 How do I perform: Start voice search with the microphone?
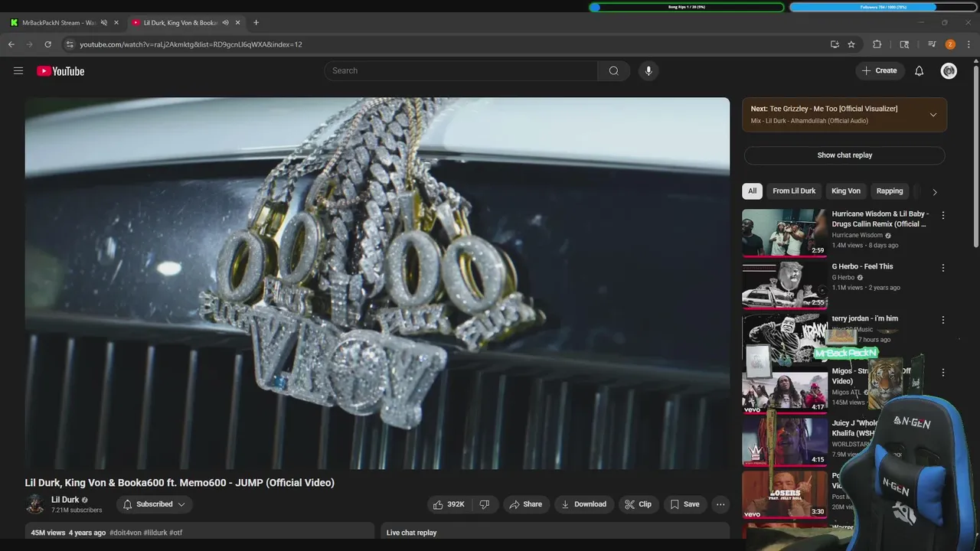point(648,70)
